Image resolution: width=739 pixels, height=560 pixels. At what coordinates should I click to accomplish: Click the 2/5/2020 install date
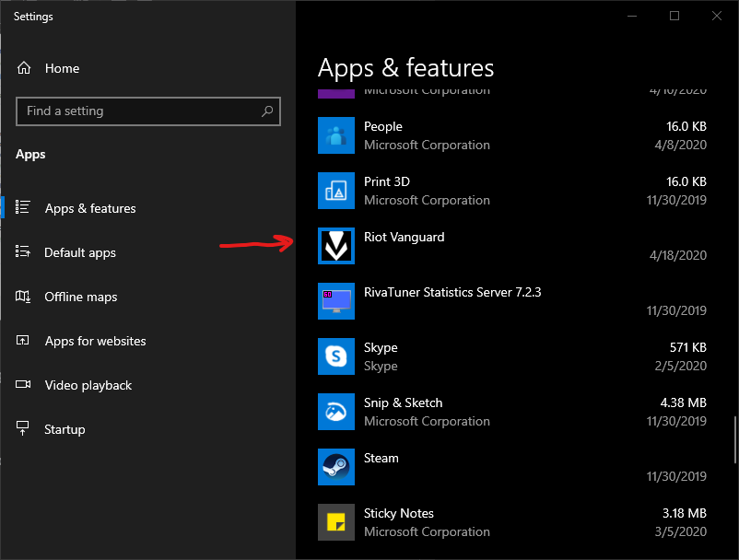coord(681,366)
